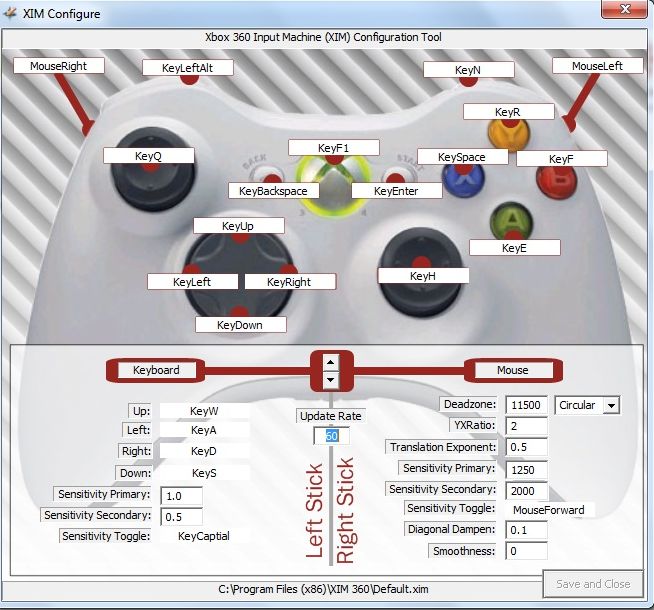654x610 pixels.
Task: Click the blue X button on controller
Action: 463,180
